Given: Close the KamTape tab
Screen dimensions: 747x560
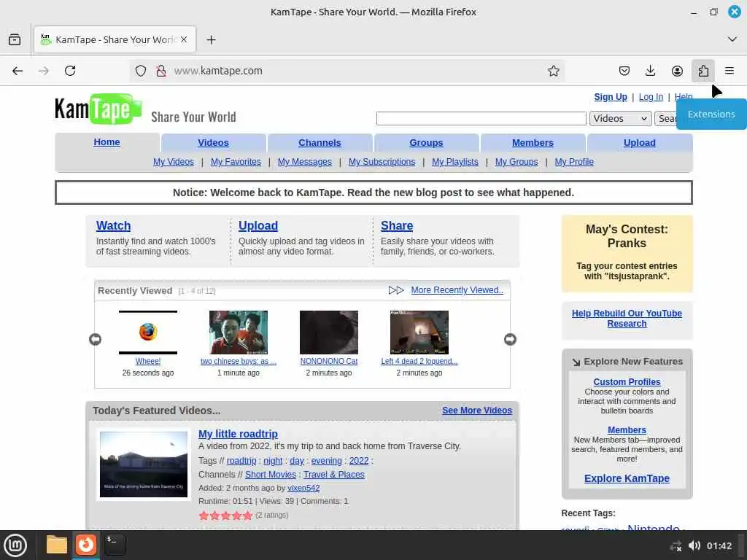Looking at the screenshot, I should 184,39.
